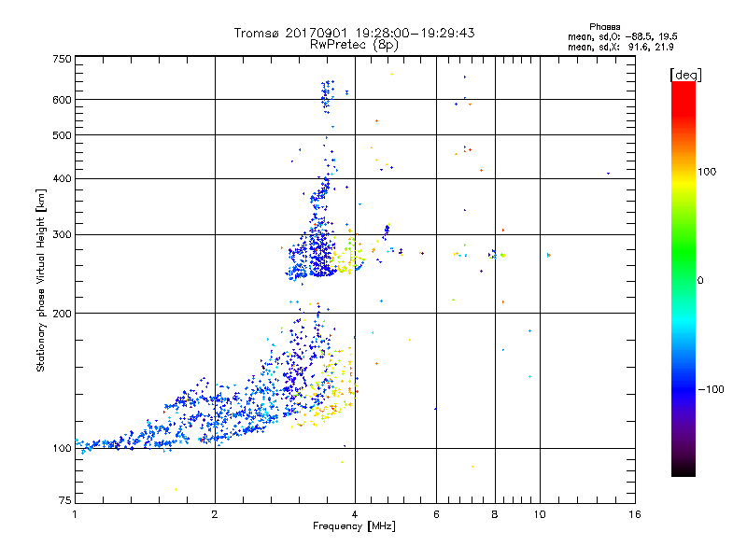Click the y-axis '750' tick label

pos(63,59)
